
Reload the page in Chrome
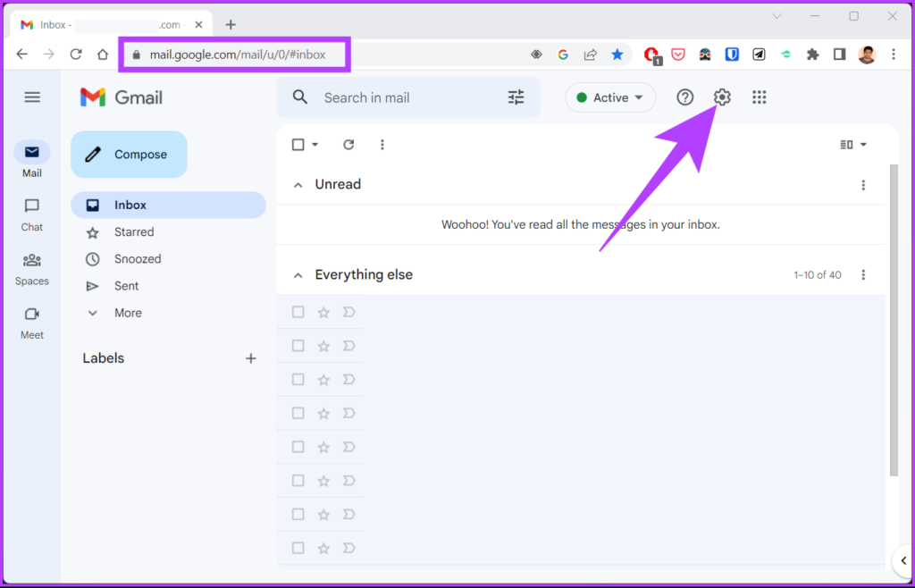[75, 55]
